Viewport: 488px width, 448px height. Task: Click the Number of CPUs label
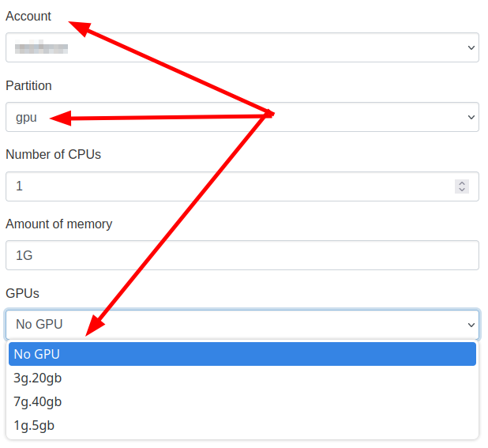(53, 154)
